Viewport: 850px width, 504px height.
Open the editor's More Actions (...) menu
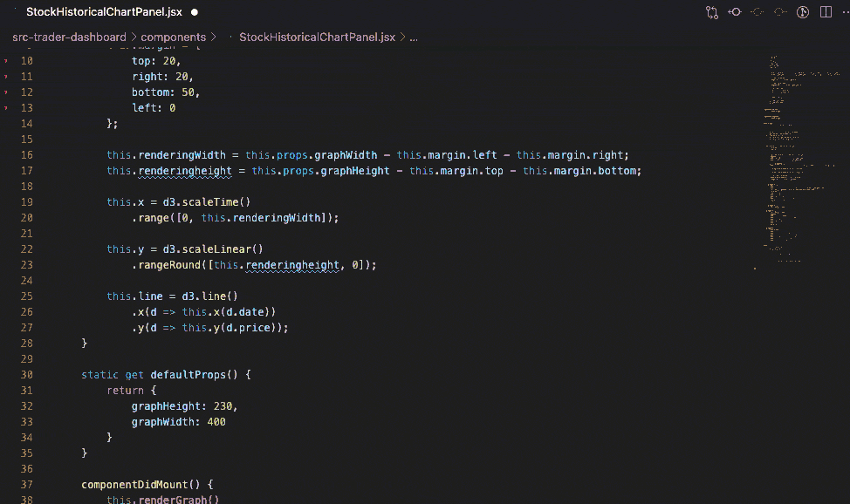tap(845, 12)
